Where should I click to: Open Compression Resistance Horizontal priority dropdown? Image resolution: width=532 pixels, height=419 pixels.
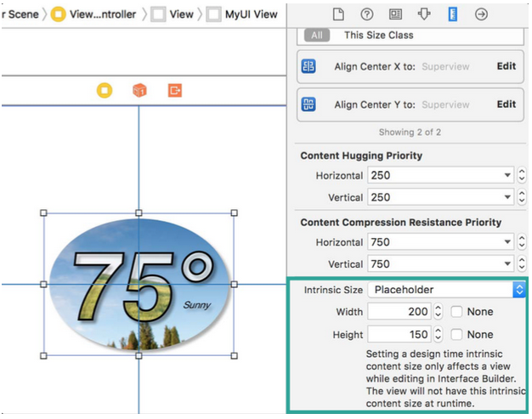tap(507, 242)
